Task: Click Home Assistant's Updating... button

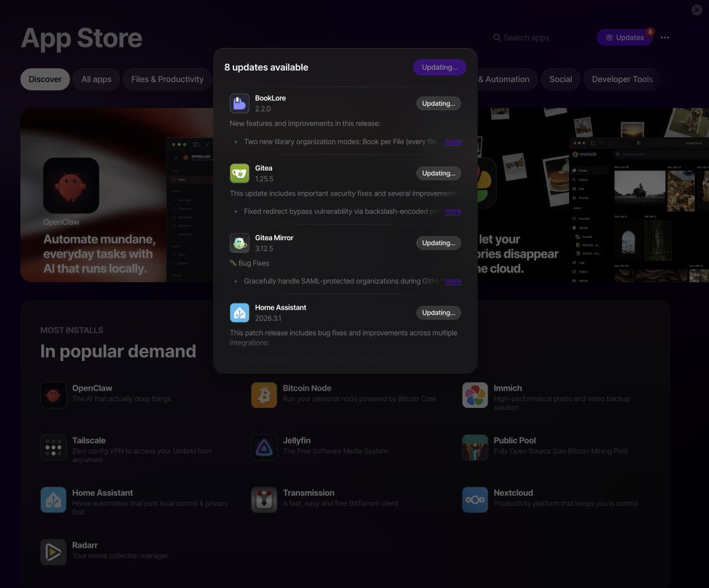Action: 438,313
